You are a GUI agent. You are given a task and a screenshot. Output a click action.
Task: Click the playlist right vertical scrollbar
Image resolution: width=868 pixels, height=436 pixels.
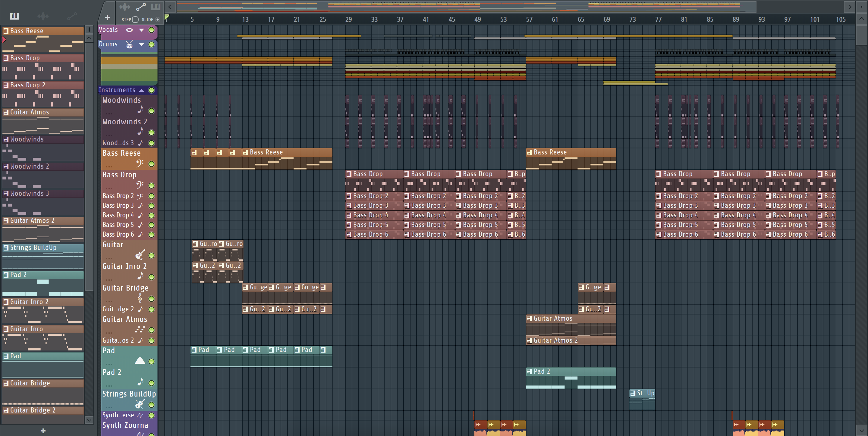[861, 35]
